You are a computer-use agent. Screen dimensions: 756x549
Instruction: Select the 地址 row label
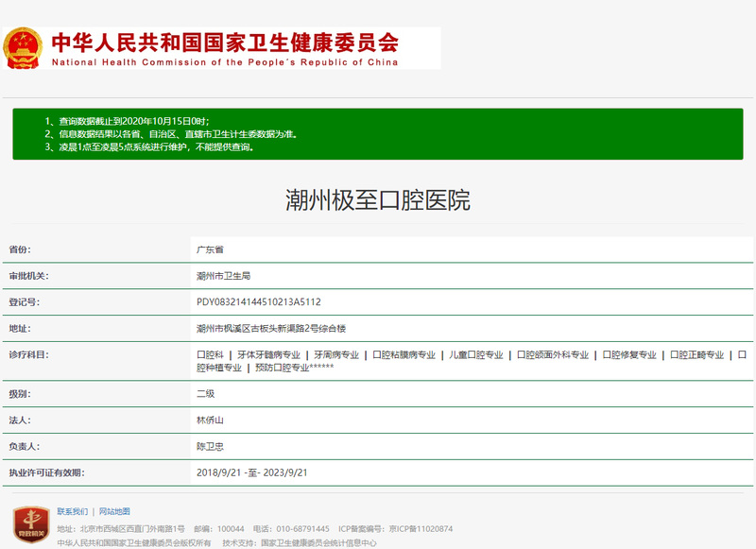point(20,329)
